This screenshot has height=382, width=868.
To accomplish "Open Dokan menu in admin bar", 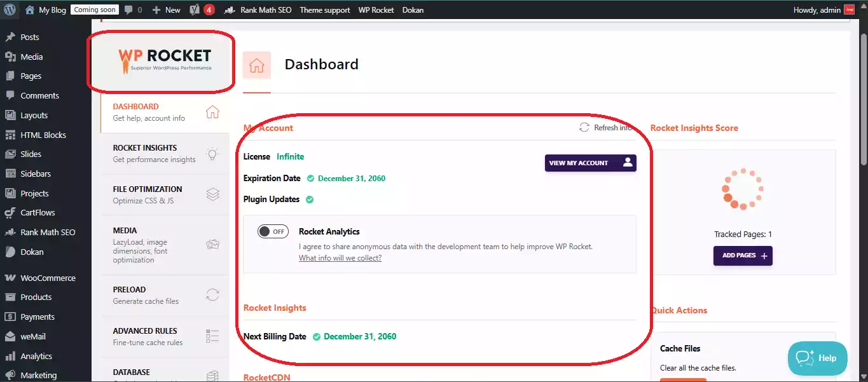I will (x=413, y=10).
